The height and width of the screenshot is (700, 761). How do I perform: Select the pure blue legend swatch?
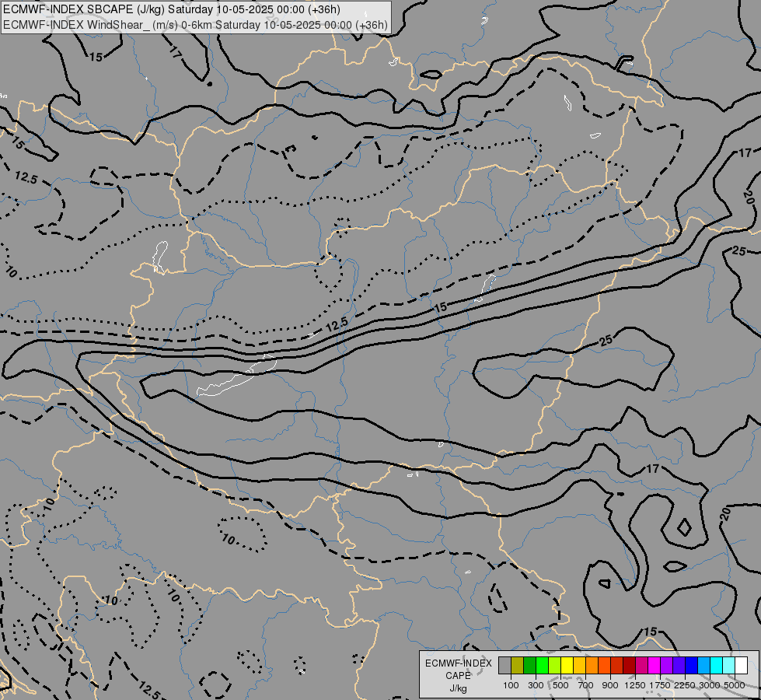tap(692, 665)
